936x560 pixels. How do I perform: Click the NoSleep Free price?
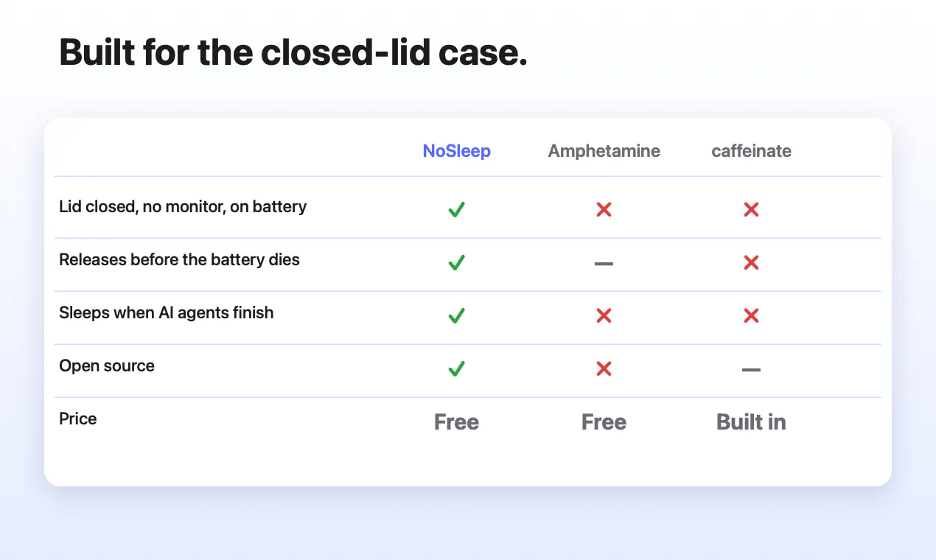pos(456,422)
